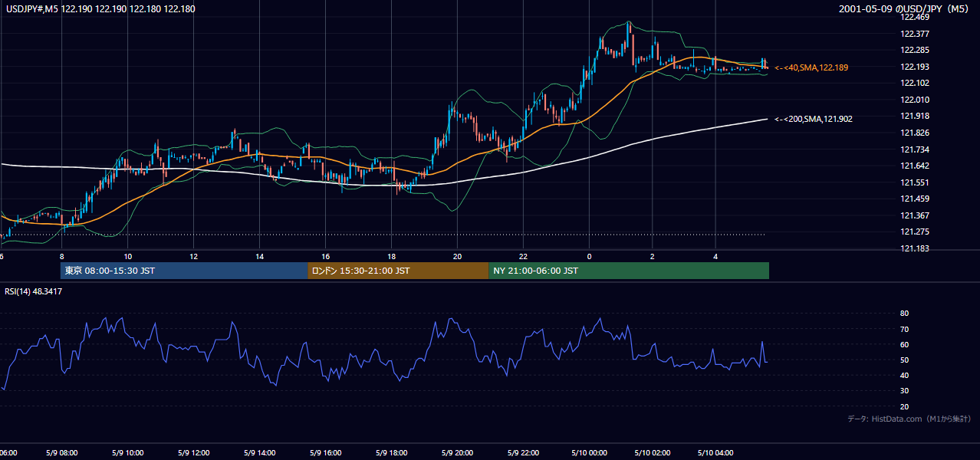Click the bottom time label 5/9 16:00

tap(325, 452)
